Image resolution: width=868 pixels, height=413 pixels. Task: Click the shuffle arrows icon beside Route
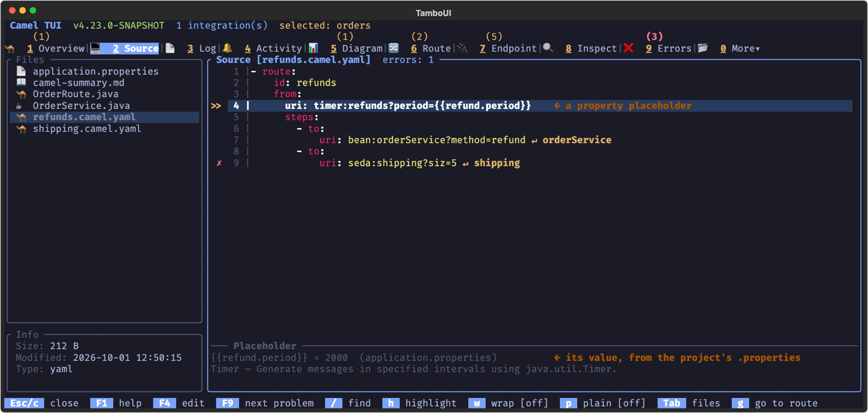click(394, 48)
